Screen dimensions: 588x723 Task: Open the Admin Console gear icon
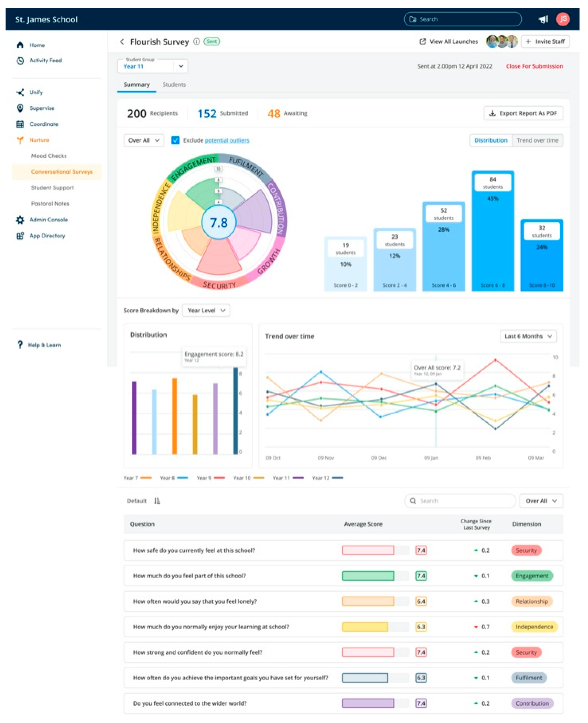(20, 220)
